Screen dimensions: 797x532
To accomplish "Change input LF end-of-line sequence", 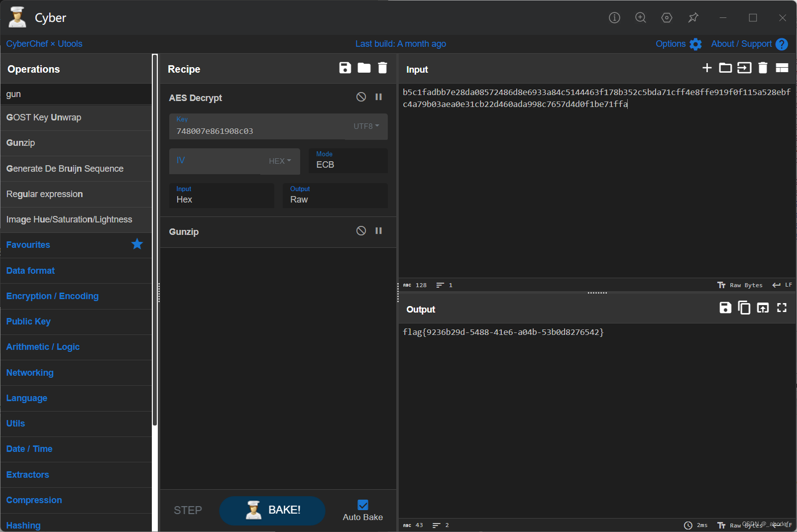I will pyautogui.click(x=782, y=285).
